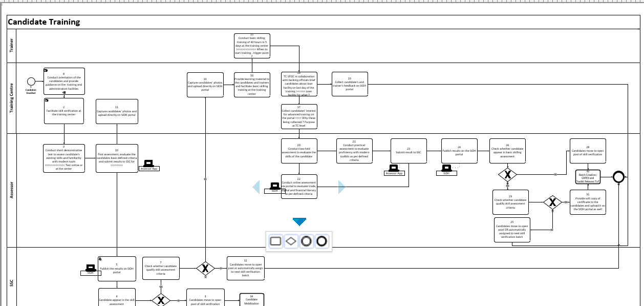Image resolution: width=644 pixels, height=306 pixels.
Task: Select step 19 Collect feedback on SIDH box
Action: 350,84
